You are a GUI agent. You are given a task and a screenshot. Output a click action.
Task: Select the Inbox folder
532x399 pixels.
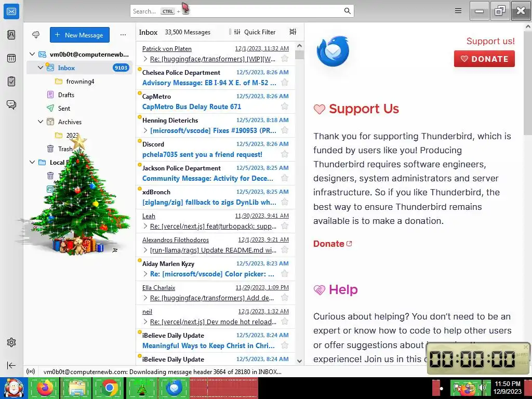pyautogui.click(x=79, y=68)
